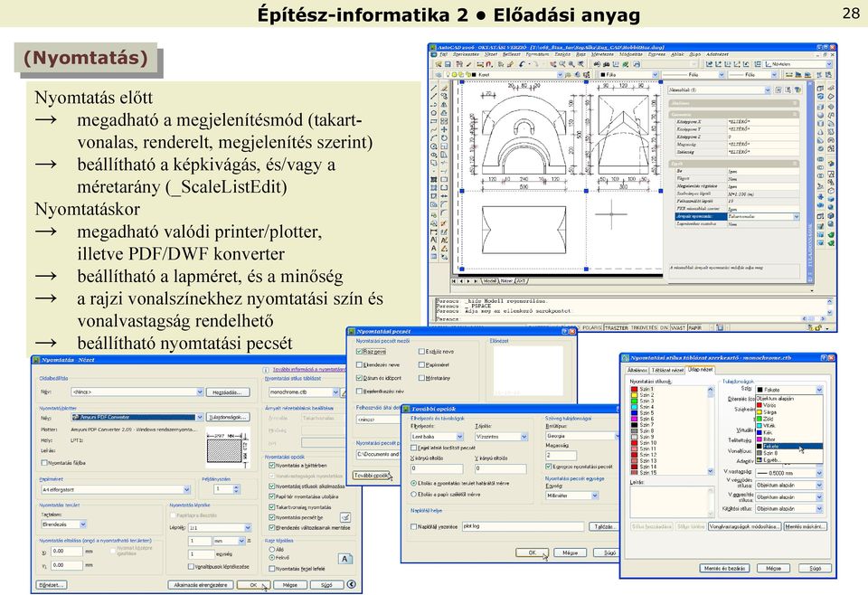Open Kitöltési stílus dropdown
868x595 pixels.
tap(819, 509)
